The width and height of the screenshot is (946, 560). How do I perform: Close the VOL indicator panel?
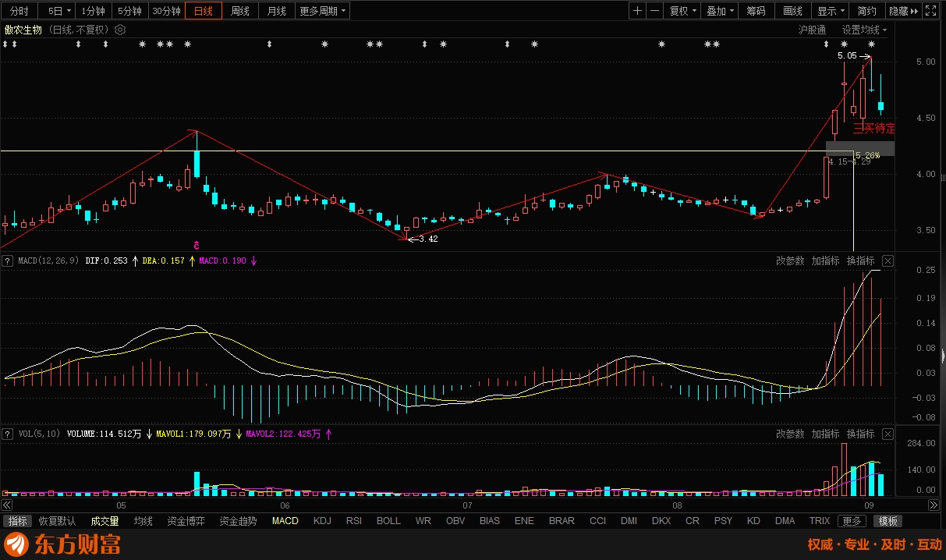[x=888, y=434]
